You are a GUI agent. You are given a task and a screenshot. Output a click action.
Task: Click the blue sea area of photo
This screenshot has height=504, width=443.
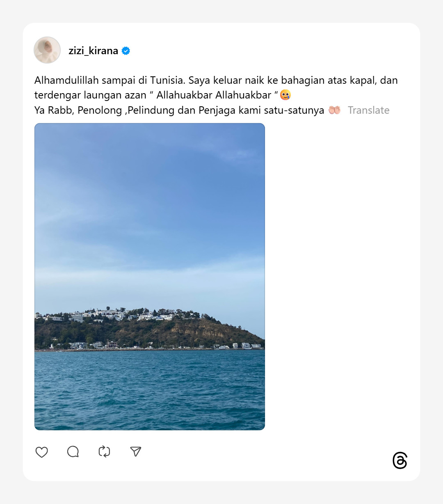[150, 390]
